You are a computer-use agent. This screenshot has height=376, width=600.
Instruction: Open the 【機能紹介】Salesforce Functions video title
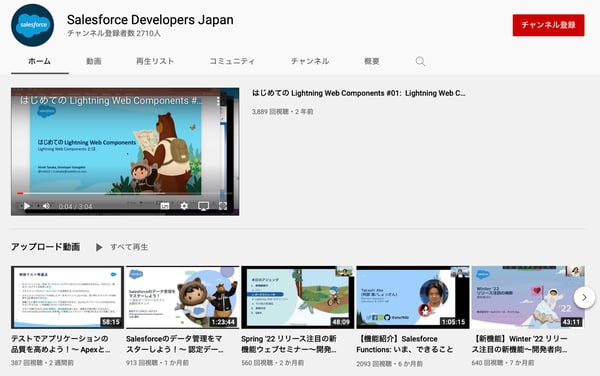405,344
